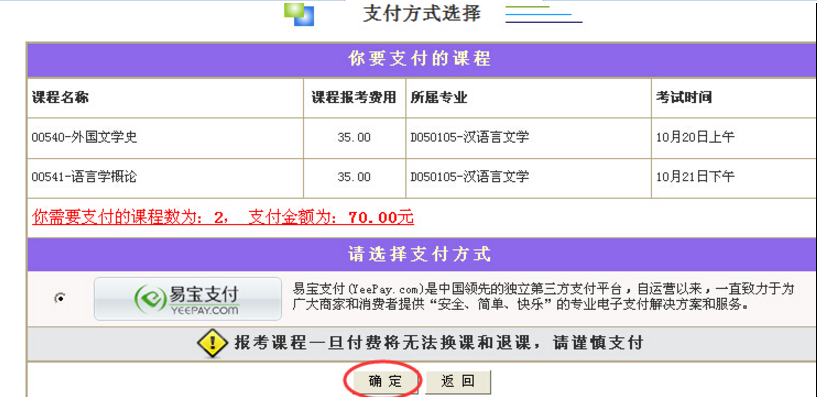817x397 pixels.
Task: Click course name 00541-语言学概论
Action: (x=84, y=177)
